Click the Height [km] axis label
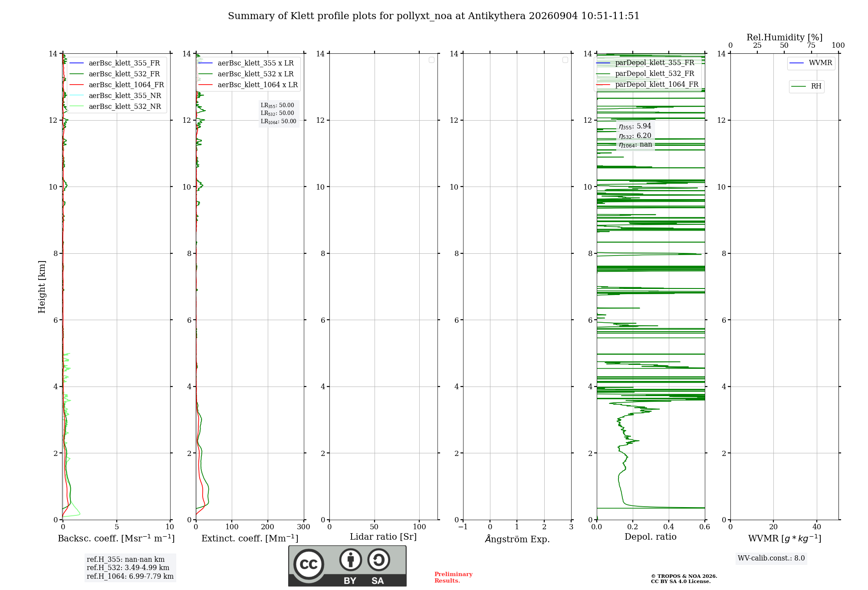868x590 pixels. 42,287
